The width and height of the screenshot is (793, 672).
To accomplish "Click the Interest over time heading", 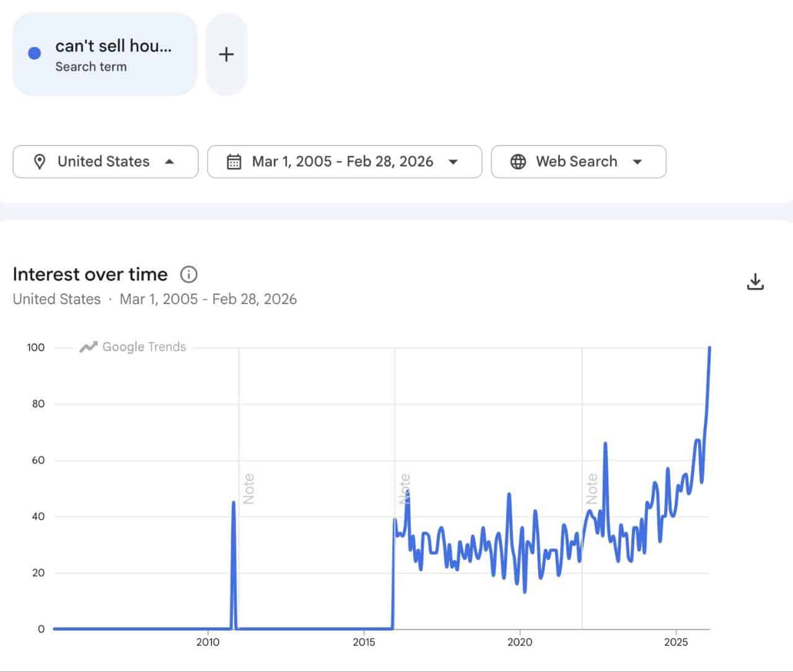I will pyautogui.click(x=90, y=274).
